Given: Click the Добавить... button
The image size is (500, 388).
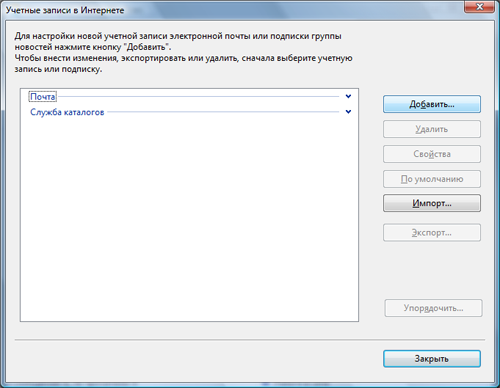Looking at the screenshot, I should click(x=432, y=104).
